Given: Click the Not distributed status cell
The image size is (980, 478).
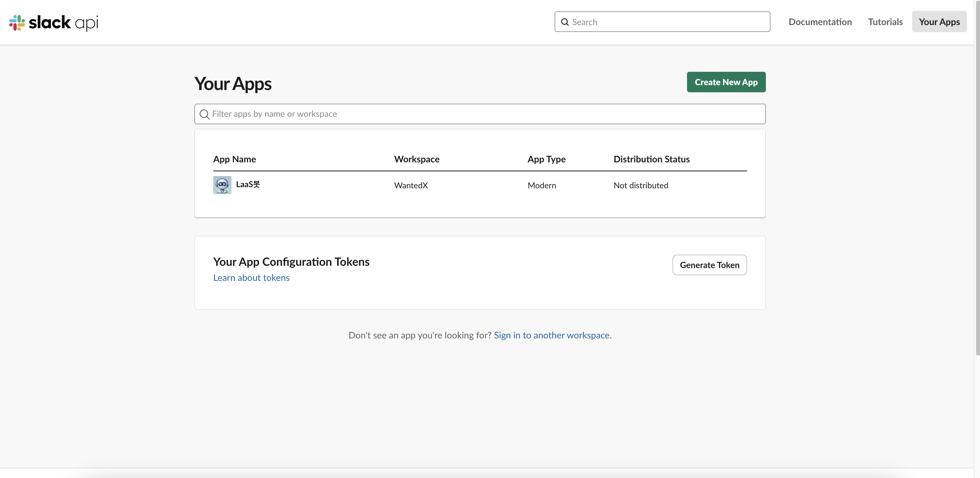Looking at the screenshot, I should click(x=641, y=185).
